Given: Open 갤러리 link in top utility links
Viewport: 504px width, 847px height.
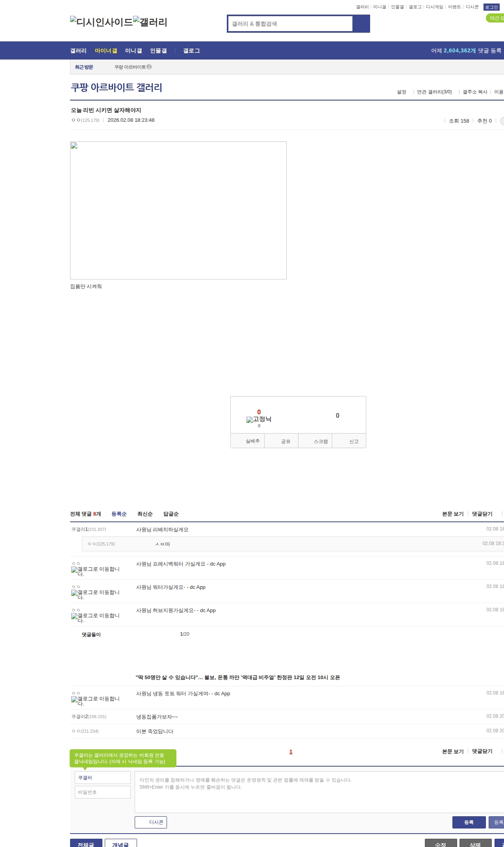Looking at the screenshot, I should click(x=362, y=7).
